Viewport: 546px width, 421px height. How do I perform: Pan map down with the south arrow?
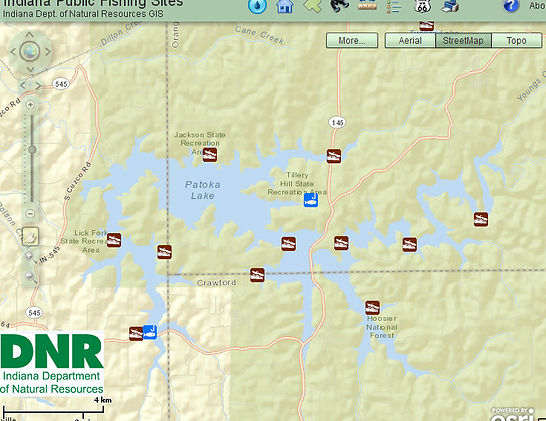click(30, 69)
